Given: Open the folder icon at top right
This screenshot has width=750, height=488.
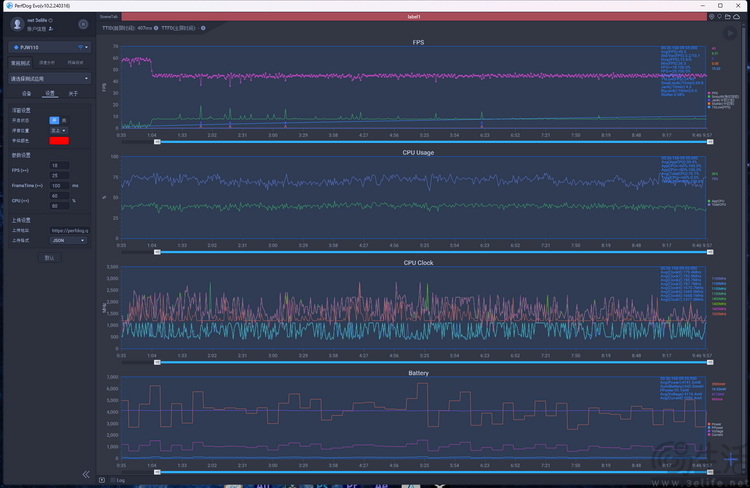Looking at the screenshot, I should [x=727, y=17].
